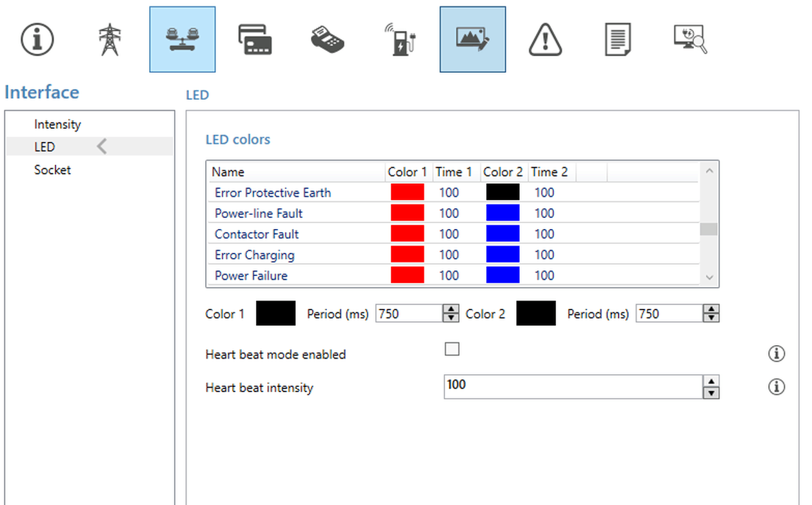Click Time 1 value for Power-line Fault
This screenshot has width=812, height=505.
[449, 213]
